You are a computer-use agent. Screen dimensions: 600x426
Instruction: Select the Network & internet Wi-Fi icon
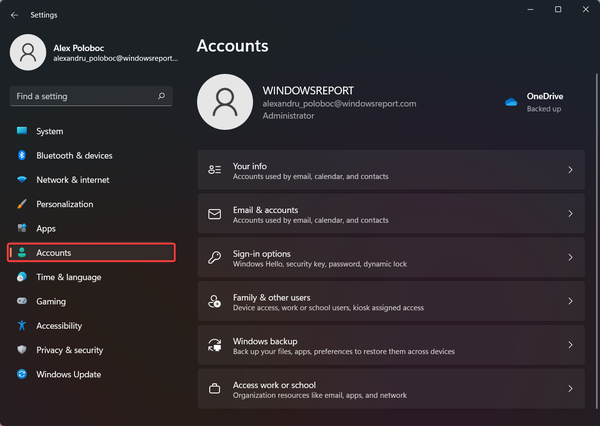(21, 180)
